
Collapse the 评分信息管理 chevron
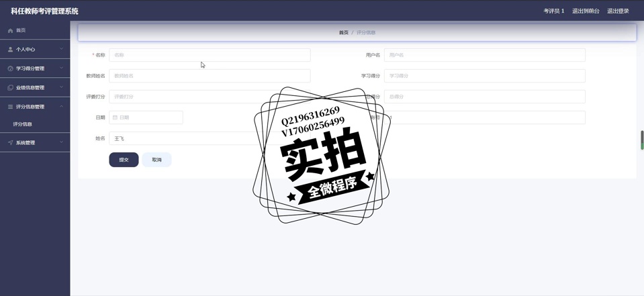pos(61,107)
